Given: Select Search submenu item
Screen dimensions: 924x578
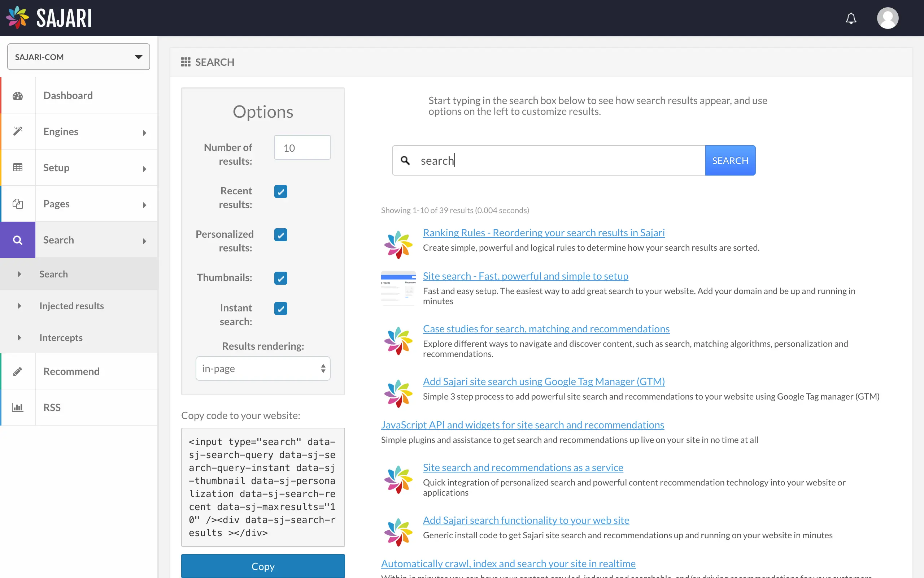Looking at the screenshot, I should click(79, 274).
